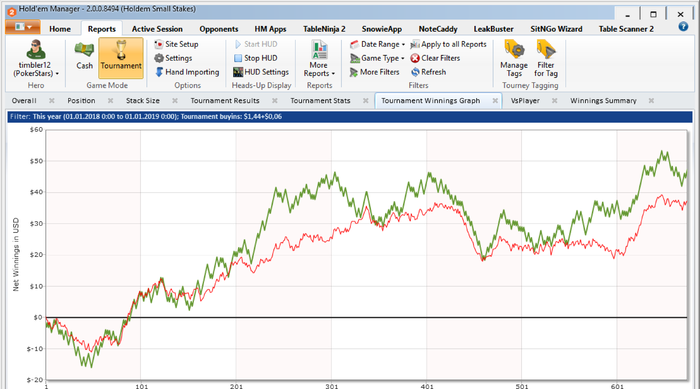This screenshot has width=700, height=389.
Task: Select the Tournament Winnings Graph tab
Action: pos(430,101)
